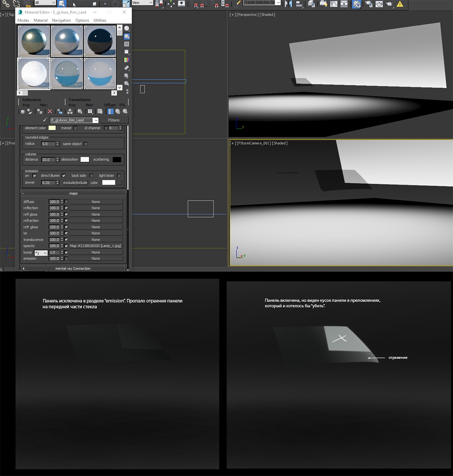The height and width of the screenshot is (476, 453).
Task: Enable the 'light lister' checkbox
Action: tap(119, 176)
